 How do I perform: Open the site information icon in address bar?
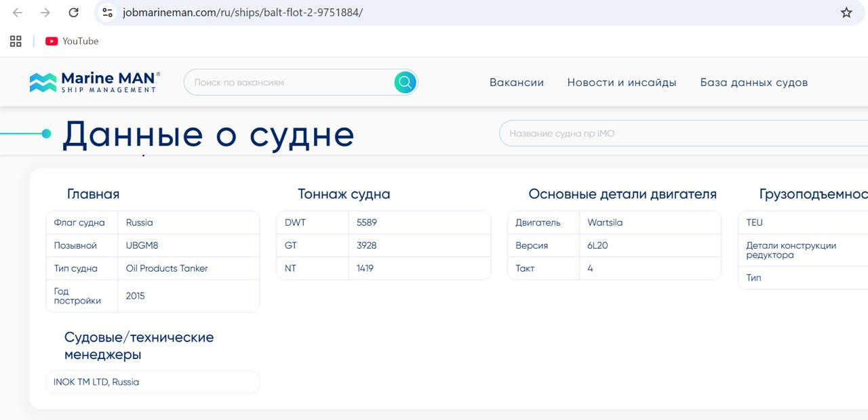click(107, 13)
